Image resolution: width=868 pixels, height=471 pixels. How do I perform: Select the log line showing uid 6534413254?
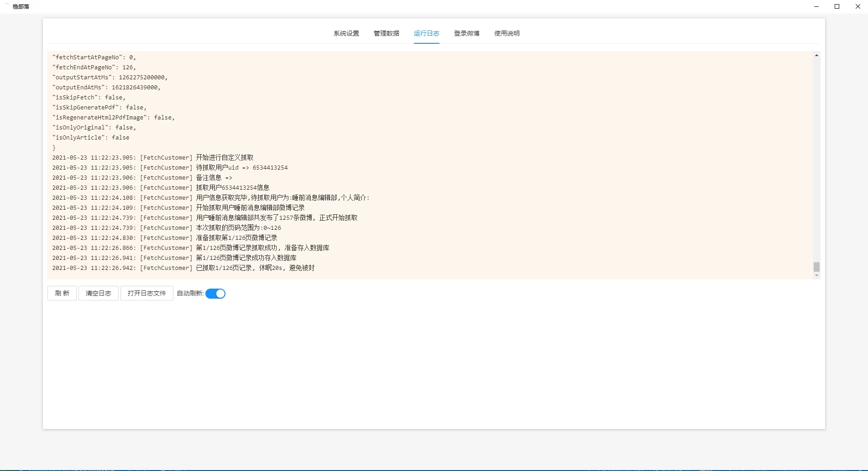tap(170, 167)
